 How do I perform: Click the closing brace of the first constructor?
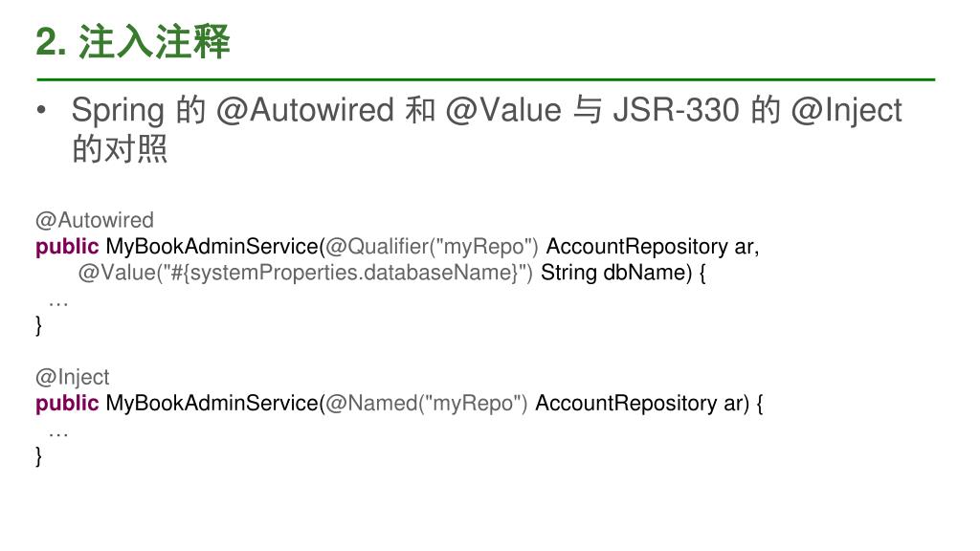click(x=38, y=325)
